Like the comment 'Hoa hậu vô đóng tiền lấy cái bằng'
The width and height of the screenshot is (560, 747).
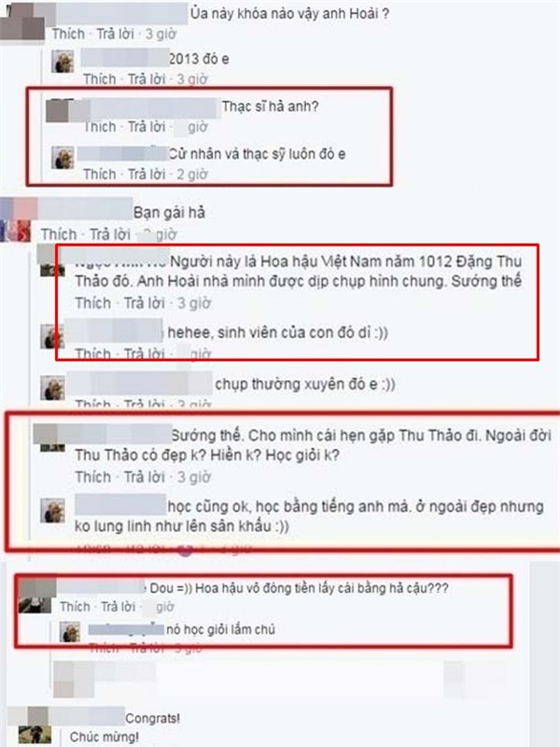click(75, 606)
